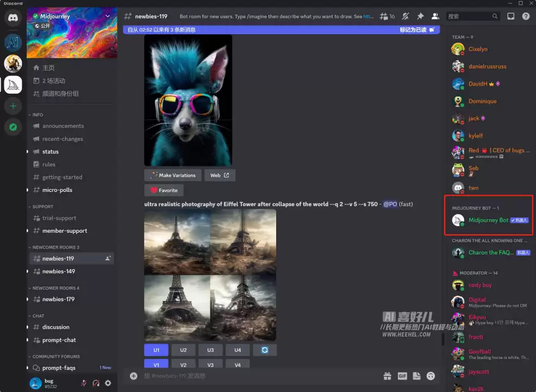Open the GIF picker
The image size is (536, 392).
(402, 376)
